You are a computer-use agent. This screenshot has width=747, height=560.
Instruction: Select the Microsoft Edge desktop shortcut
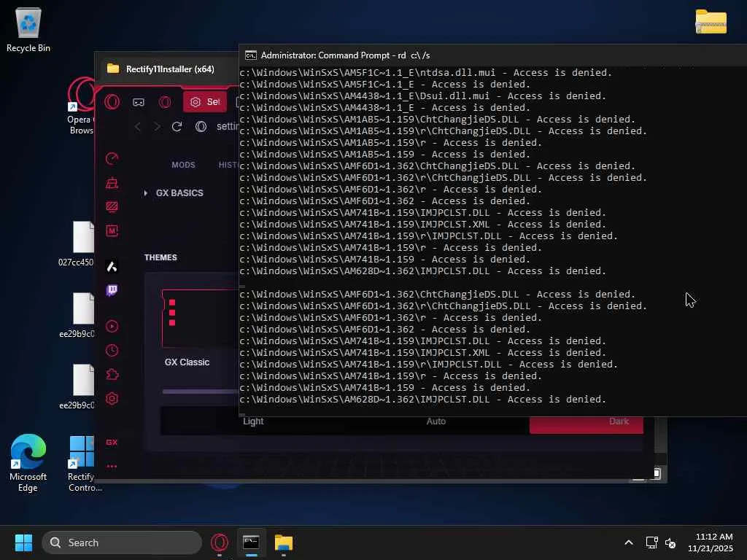tap(28, 463)
